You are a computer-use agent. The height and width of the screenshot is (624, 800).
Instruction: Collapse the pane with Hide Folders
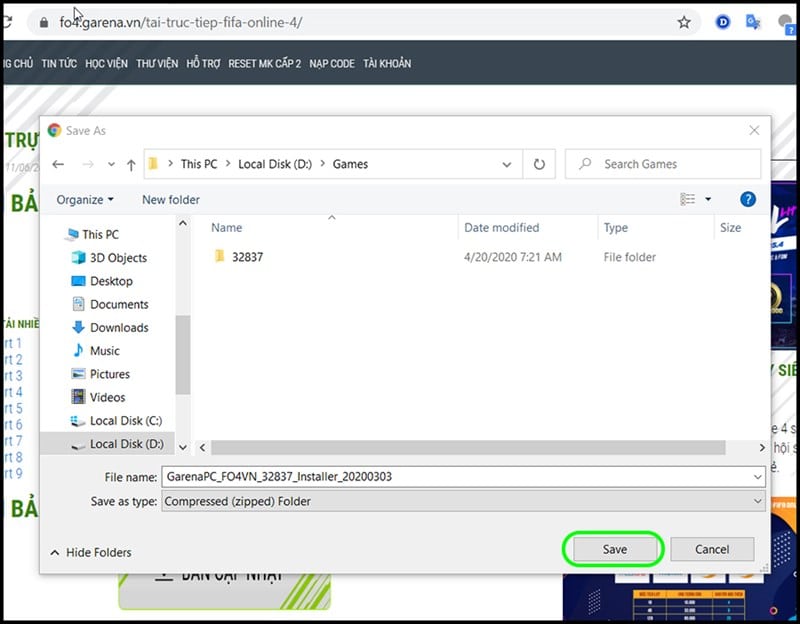tap(91, 552)
